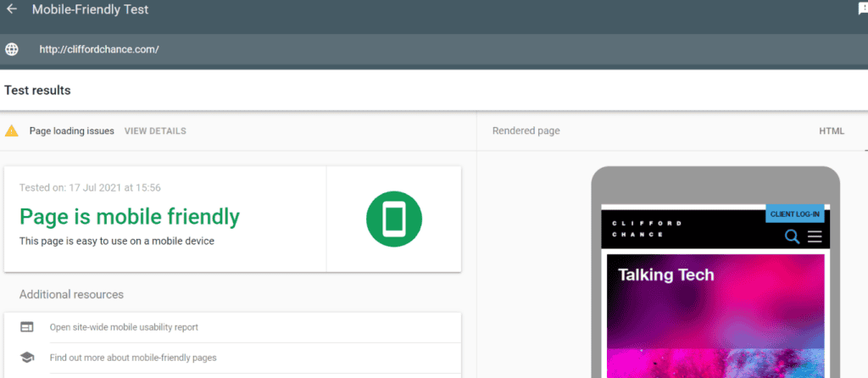868x378 pixels.
Task: Click the Talking Tech banner image
Action: [715, 316]
